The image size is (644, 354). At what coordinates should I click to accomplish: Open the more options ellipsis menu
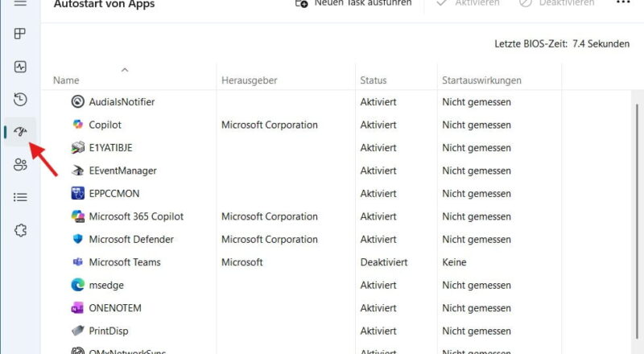(x=623, y=2)
